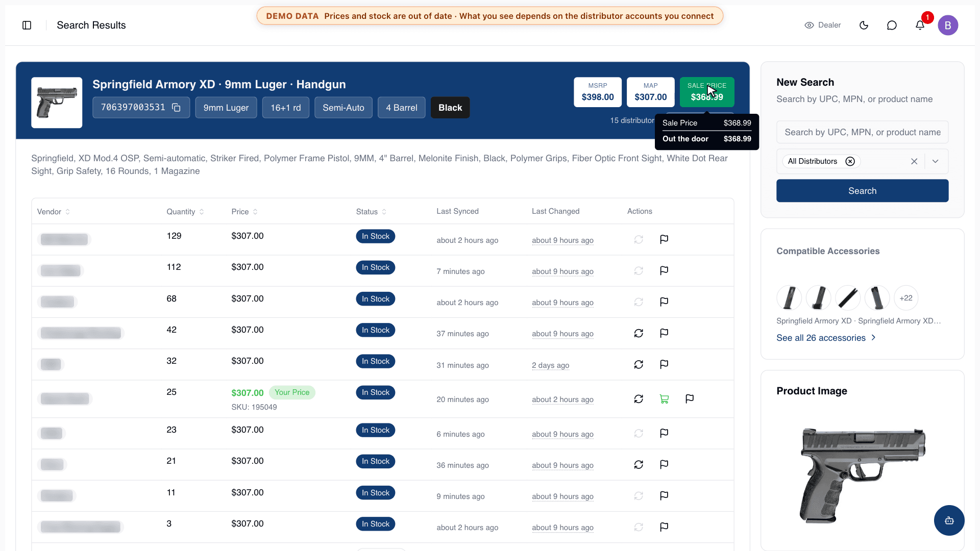This screenshot has height=551, width=980.
Task: Select the Semi-Auto tag
Action: (x=344, y=108)
